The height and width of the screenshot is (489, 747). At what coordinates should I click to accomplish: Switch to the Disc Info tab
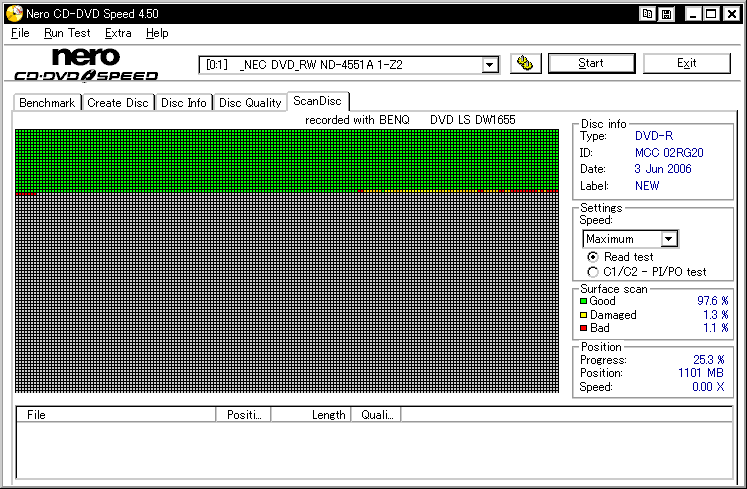183,103
